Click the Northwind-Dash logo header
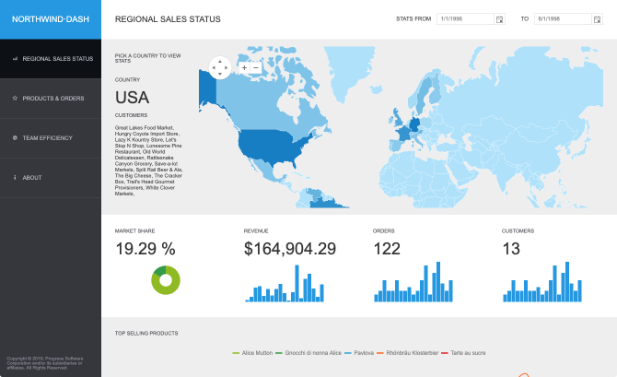Image resolution: width=617 pixels, height=377 pixels. tap(50, 19)
